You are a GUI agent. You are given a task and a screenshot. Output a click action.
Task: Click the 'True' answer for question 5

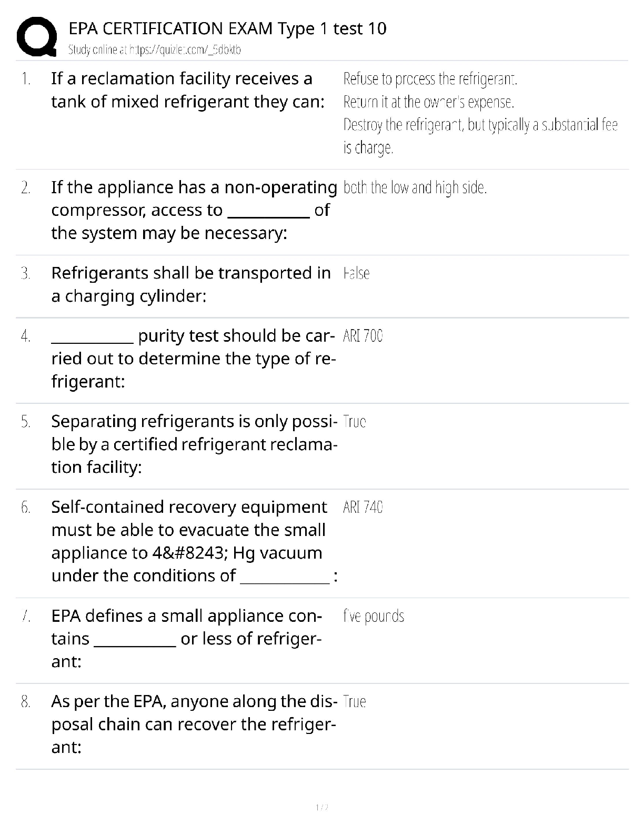354,422
